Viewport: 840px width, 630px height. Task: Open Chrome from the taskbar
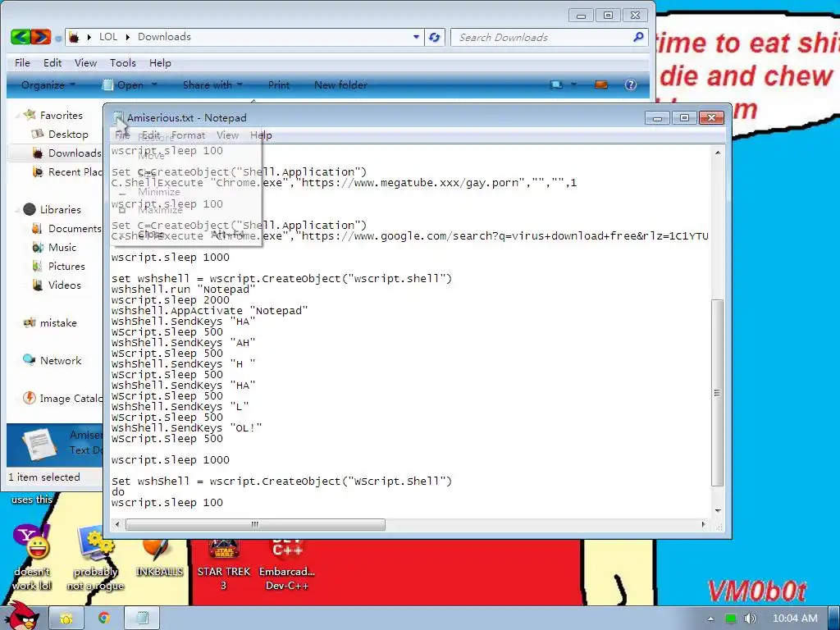pyautogui.click(x=104, y=619)
